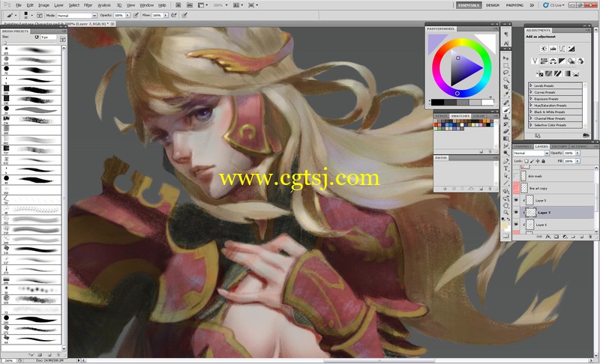Viewport: 600px width, 364px height.
Task: Select the Lasso tool
Action: click(505, 73)
